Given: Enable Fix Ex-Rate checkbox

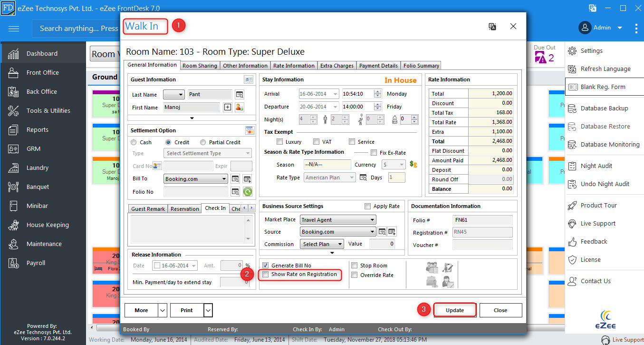Looking at the screenshot, I should click(374, 153).
